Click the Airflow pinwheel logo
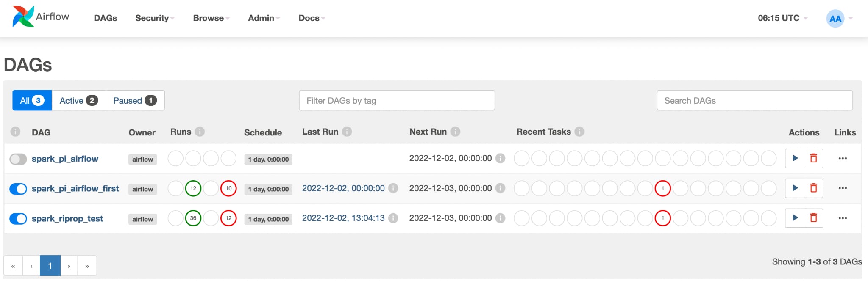The height and width of the screenshot is (300, 868). click(23, 17)
